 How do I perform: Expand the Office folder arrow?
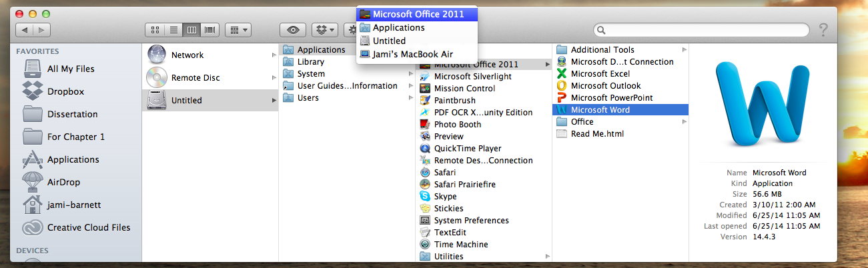click(684, 121)
